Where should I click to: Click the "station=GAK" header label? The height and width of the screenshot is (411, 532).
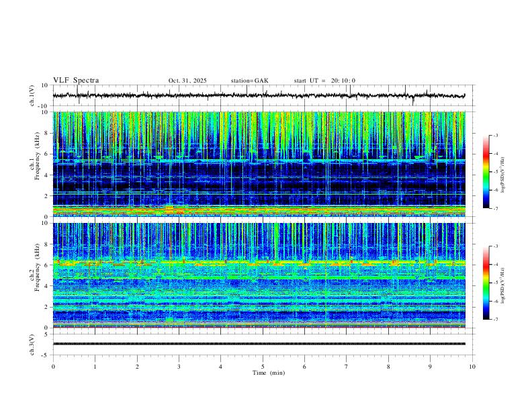pos(249,81)
